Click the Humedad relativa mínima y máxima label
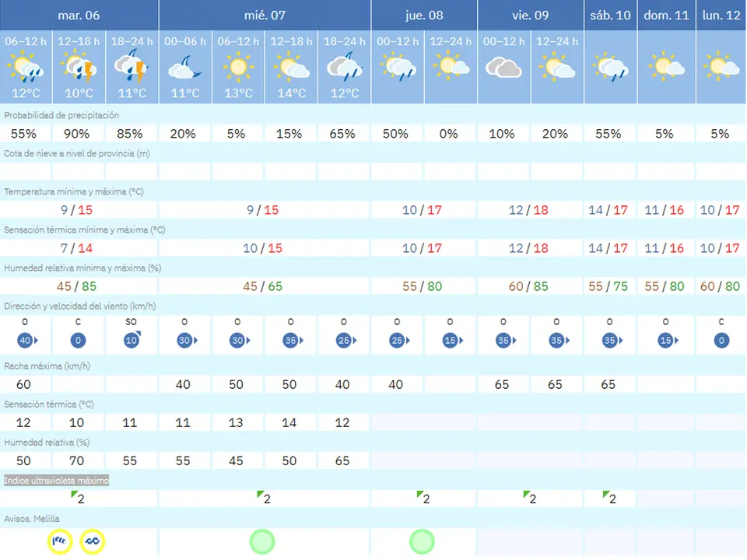The image size is (747, 560). coord(82,268)
